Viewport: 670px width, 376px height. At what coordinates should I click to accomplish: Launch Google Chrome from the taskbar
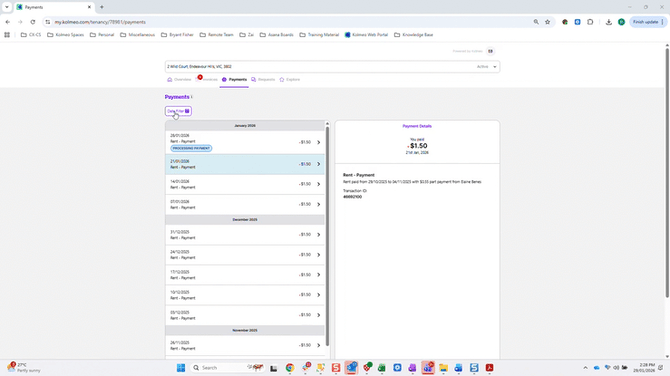(x=290, y=367)
